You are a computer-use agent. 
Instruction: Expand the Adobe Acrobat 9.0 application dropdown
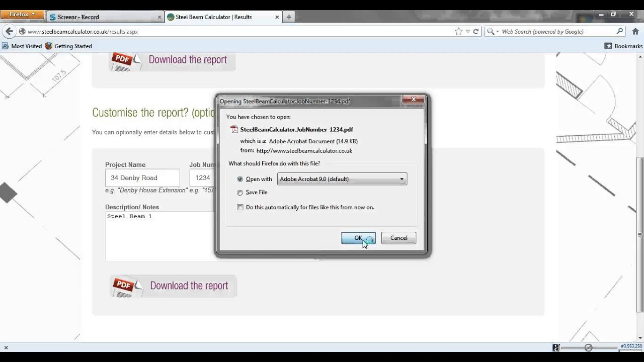342,179
